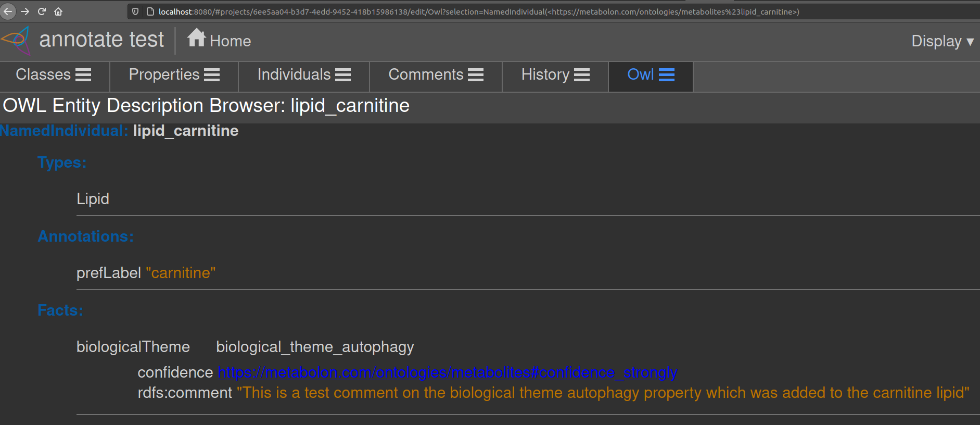This screenshot has height=425, width=980.
Task: Open the Classes tab hamburger menu
Action: click(84, 75)
